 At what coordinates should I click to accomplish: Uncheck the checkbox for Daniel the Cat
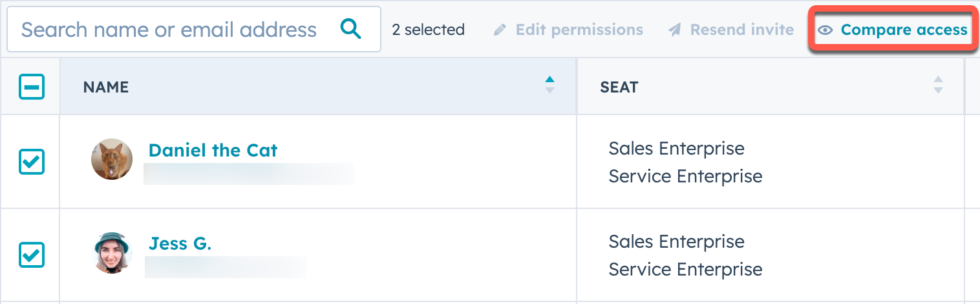coord(32,162)
